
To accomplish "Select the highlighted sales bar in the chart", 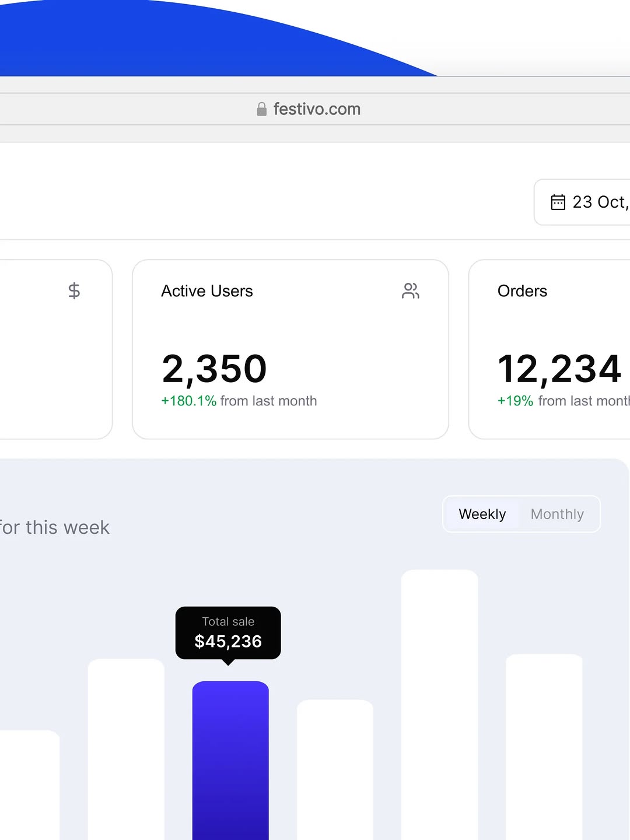I will click(230, 758).
